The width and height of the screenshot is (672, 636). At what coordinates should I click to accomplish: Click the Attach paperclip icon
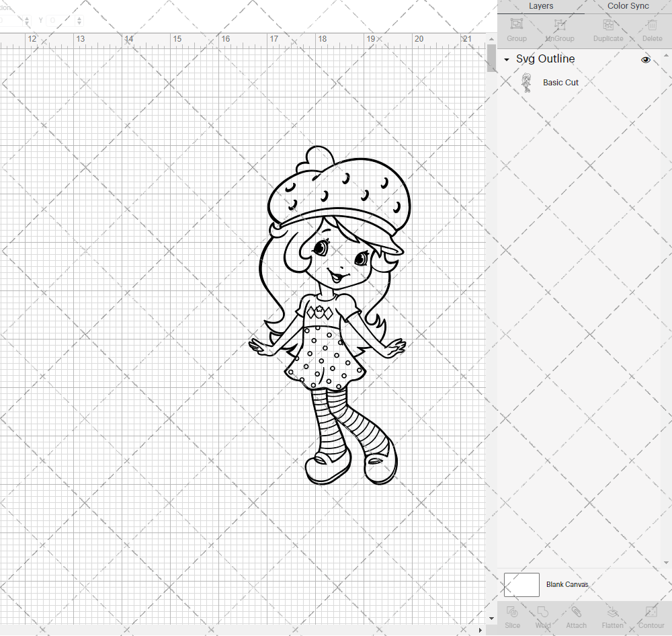click(x=576, y=612)
